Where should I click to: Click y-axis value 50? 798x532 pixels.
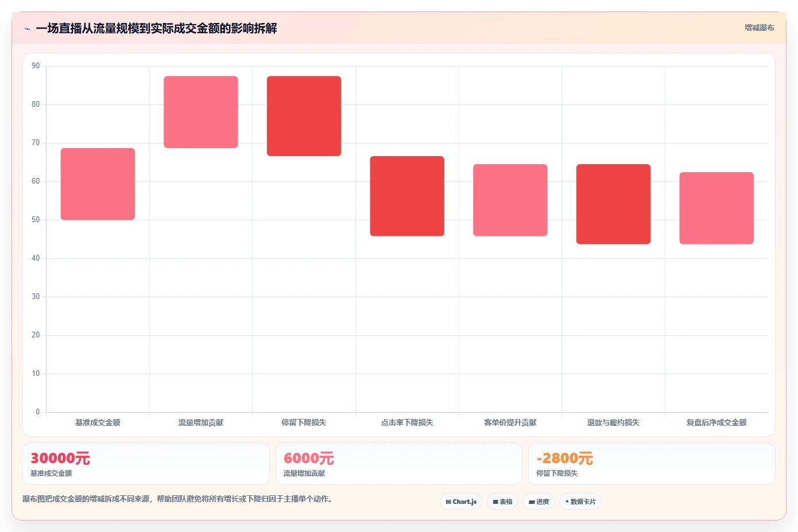(x=36, y=220)
